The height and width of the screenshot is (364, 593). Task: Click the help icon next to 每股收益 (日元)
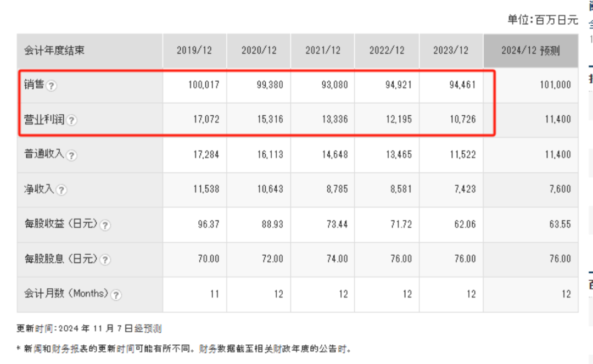[105, 225]
